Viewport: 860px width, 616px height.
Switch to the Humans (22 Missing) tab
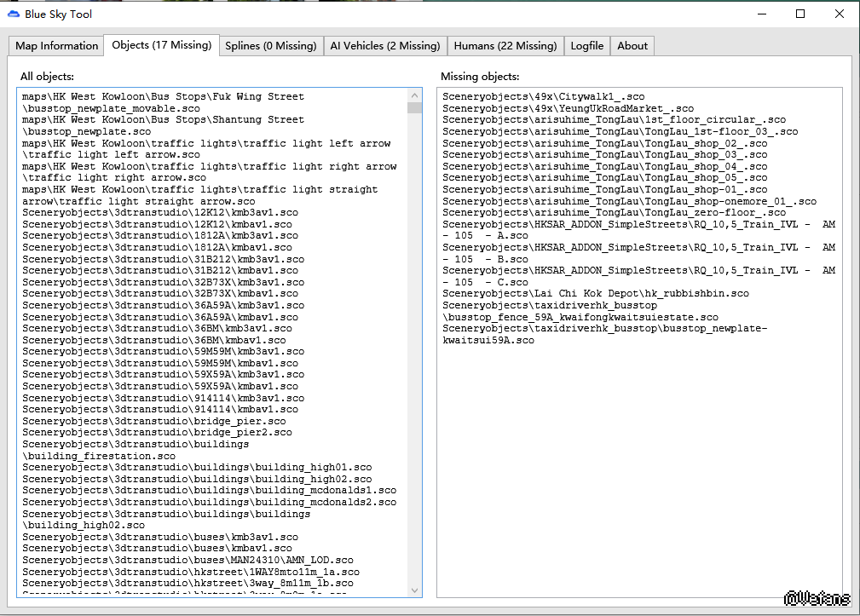pyautogui.click(x=505, y=46)
